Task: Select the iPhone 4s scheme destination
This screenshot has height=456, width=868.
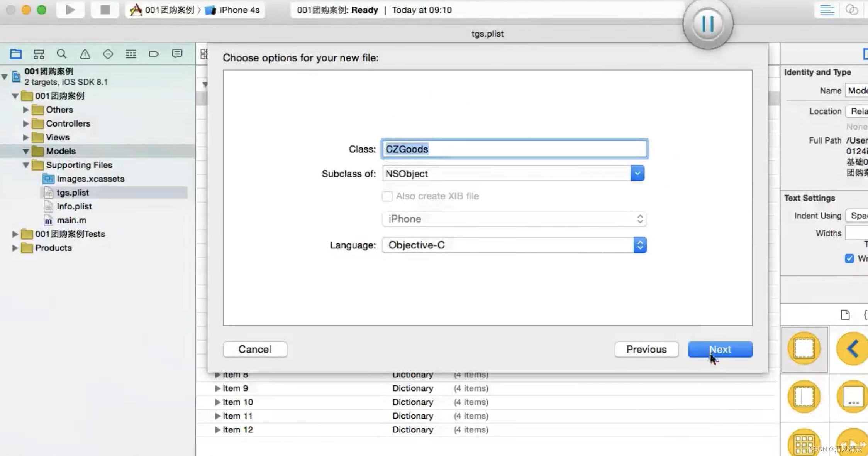Action: 239,10
